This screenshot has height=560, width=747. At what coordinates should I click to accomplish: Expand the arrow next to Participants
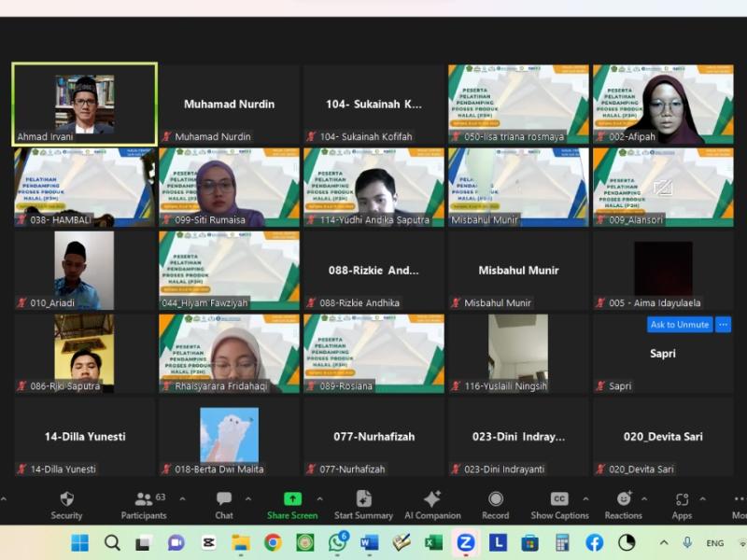(x=182, y=498)
